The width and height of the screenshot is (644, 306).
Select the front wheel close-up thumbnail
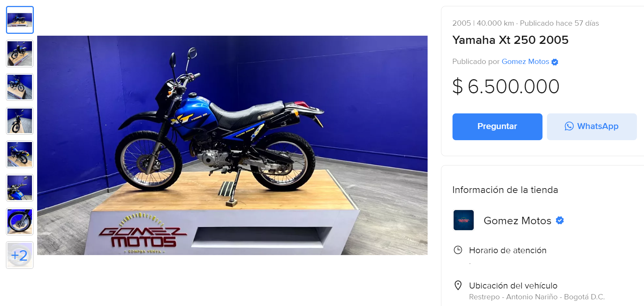(x=20, y=222)
